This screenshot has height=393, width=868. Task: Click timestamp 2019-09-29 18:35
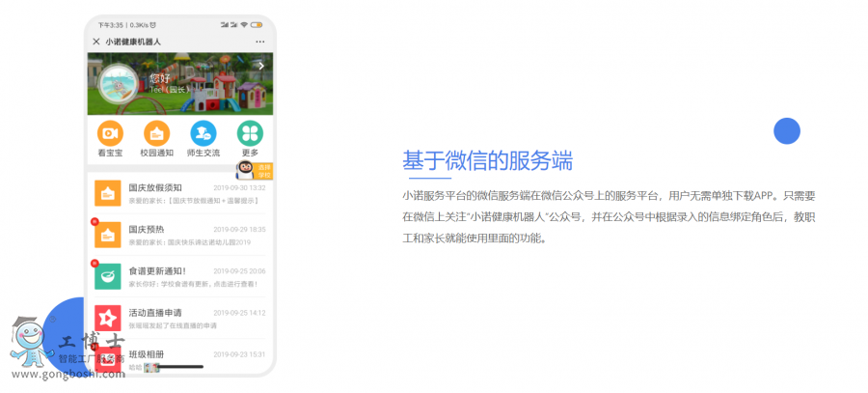[x=239, y=230]
